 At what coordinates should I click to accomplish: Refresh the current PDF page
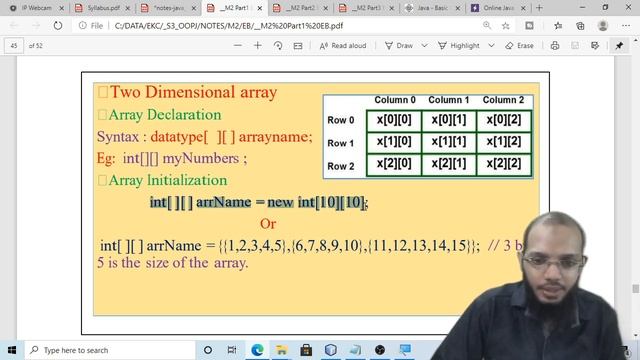click(58, 26)
